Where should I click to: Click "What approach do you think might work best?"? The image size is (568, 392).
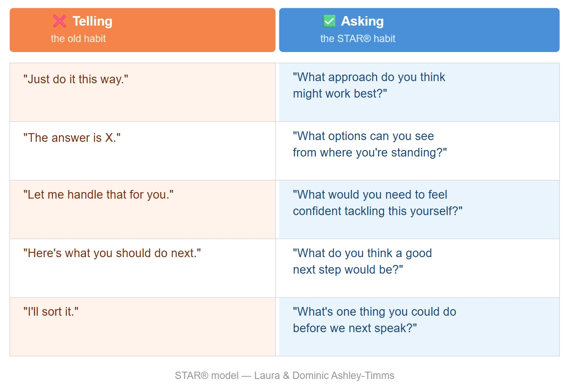[x=369, y=85]
